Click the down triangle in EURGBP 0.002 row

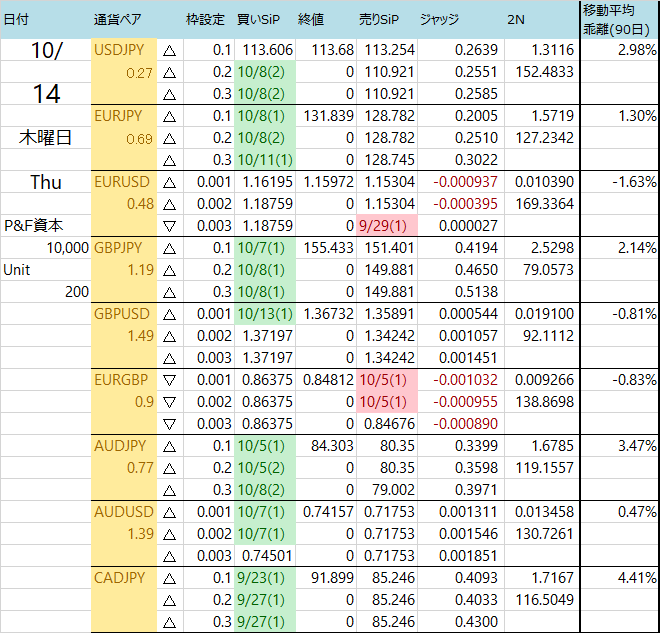click(169, 402)
